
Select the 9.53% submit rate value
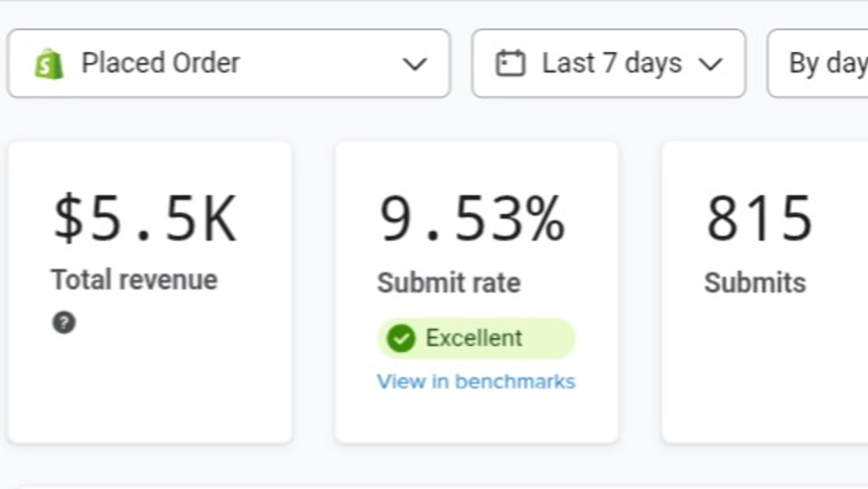tap(472, 218)
